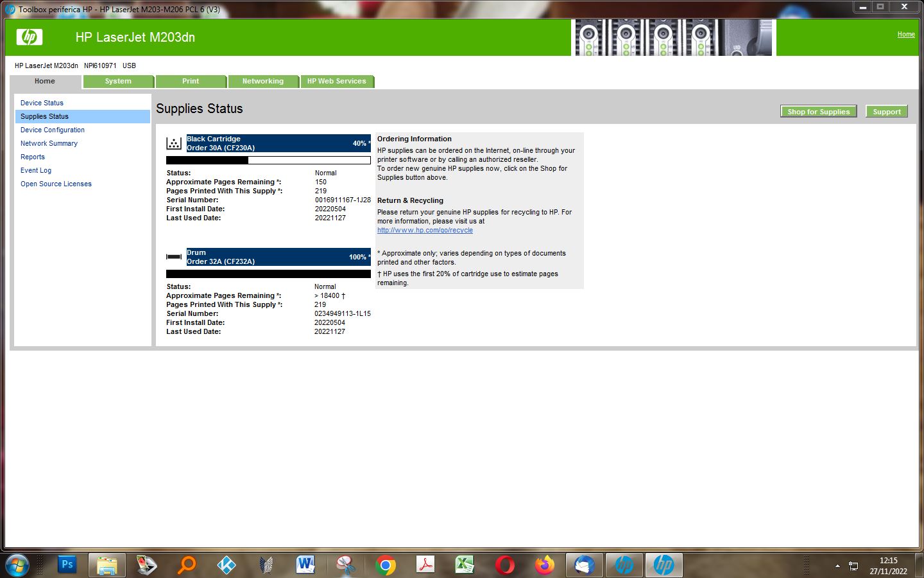Click the Black Cartridge Order 30A header
924x578 pixels.
pos(278,143)
